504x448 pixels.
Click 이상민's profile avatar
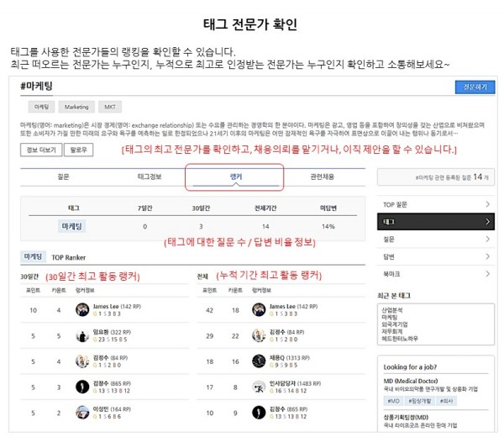click(82, 412)
